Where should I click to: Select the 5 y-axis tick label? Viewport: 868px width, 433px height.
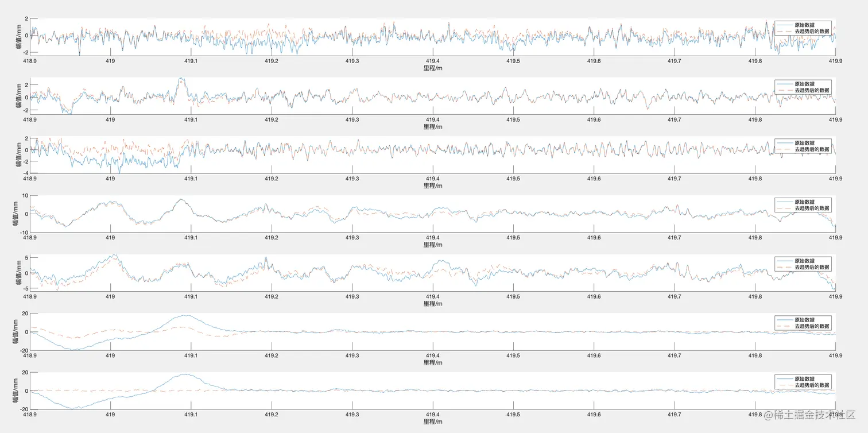click(x=26, y=258)
